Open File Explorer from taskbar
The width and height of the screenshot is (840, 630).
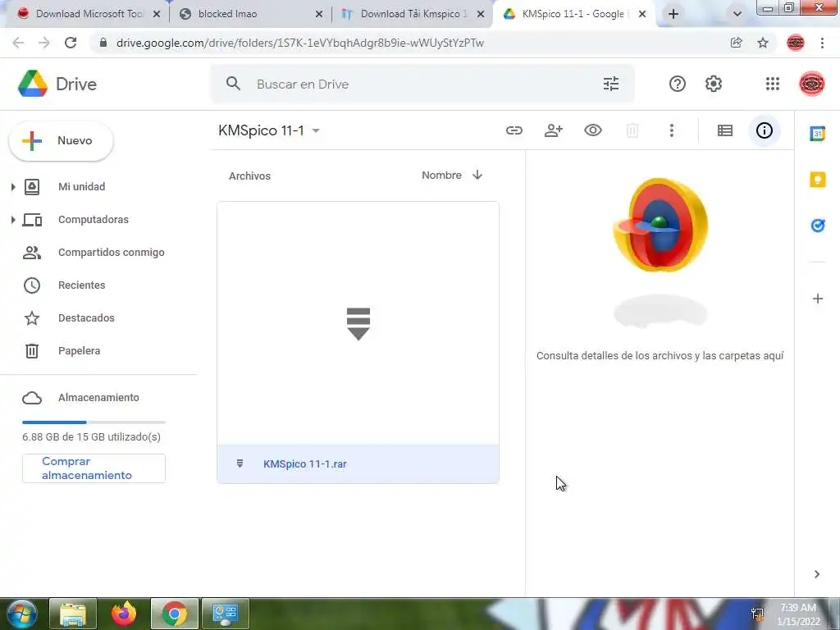point(73,614)
